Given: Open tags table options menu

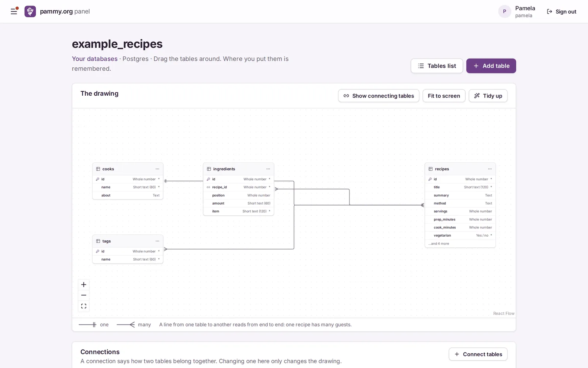Looking at the screenshot, I should click(157, 241).
